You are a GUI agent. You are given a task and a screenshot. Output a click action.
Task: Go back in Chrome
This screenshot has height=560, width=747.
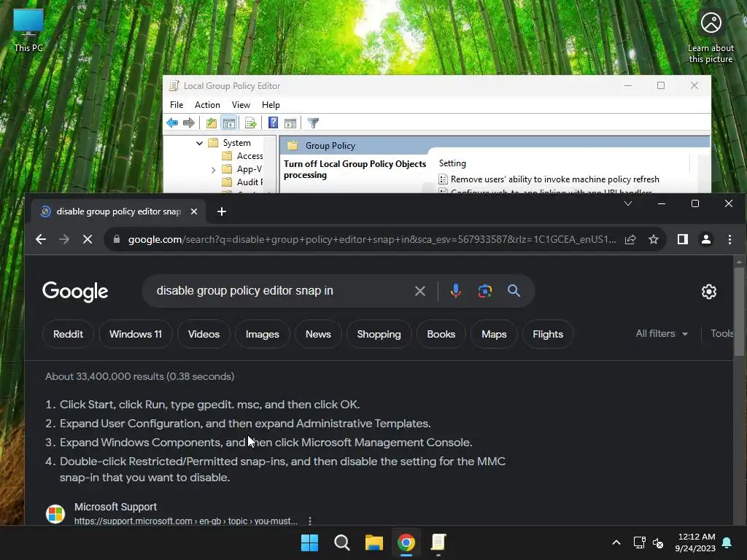[x=41, y=239]
